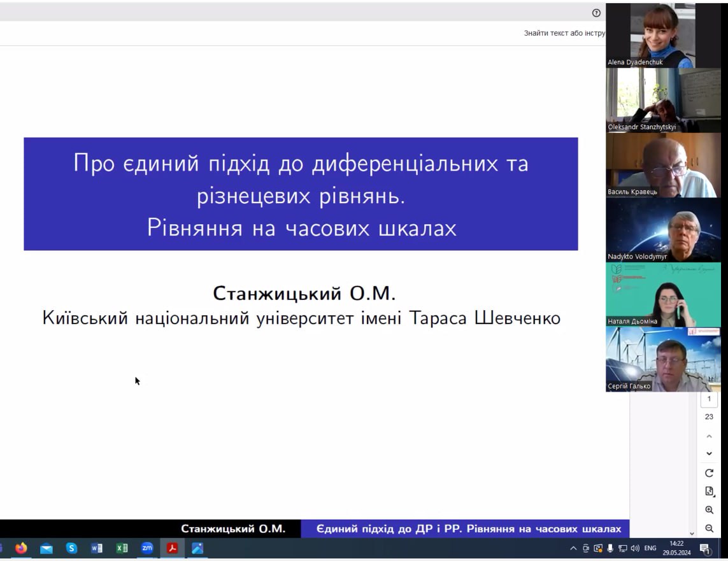Open the Photos app from the taskbar

click(197, 548)
